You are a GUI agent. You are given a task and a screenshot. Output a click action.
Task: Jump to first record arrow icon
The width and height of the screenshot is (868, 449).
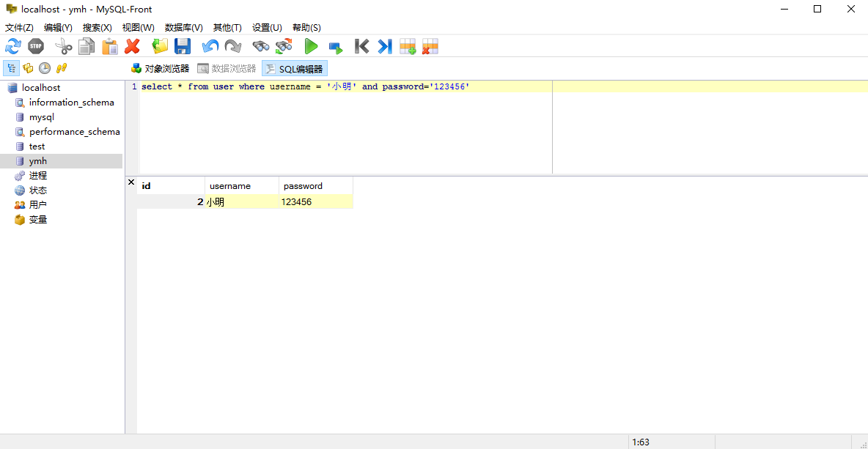click(x=361, y=47)
